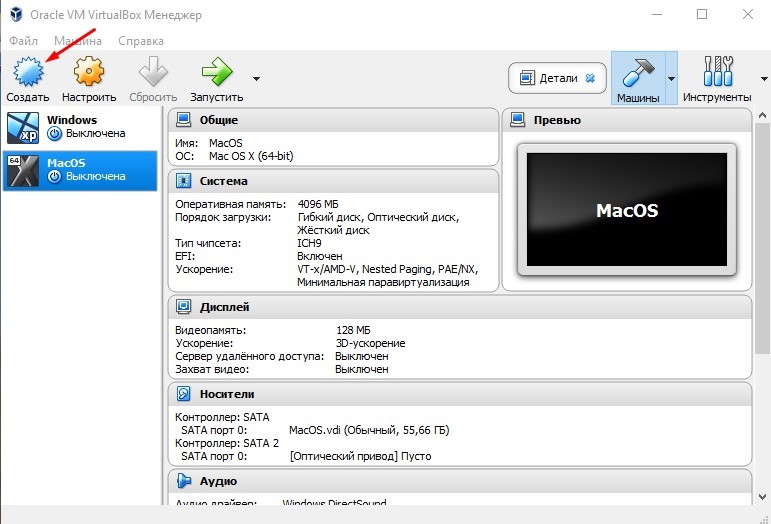Open Настроить settings gear icon

tap(89, 73)
